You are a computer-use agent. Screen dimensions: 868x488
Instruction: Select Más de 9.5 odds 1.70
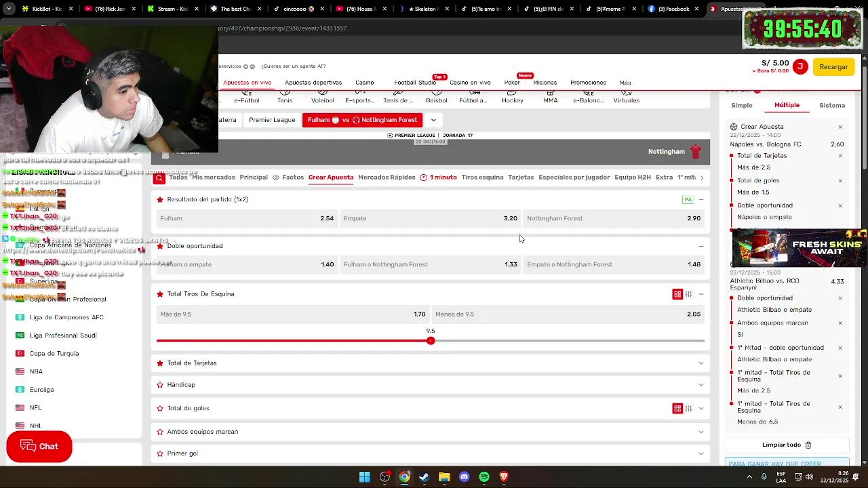point(293,314)
